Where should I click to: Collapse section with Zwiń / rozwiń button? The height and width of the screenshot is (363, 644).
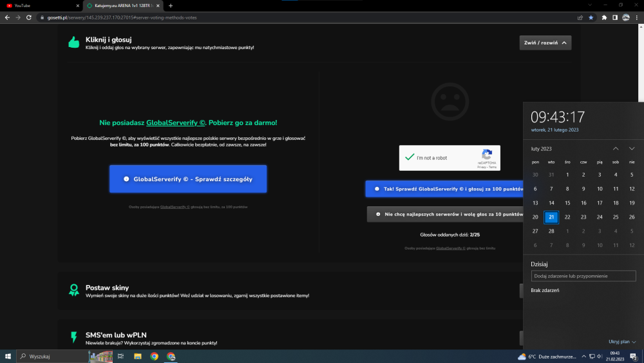(545, 43)
